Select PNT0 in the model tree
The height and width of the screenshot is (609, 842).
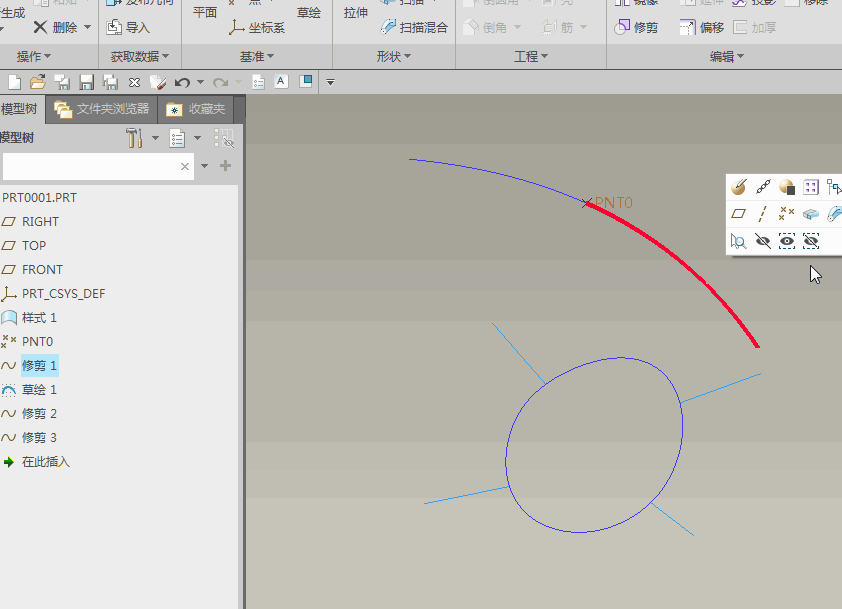pyautogui.click(x=37, y=342)
